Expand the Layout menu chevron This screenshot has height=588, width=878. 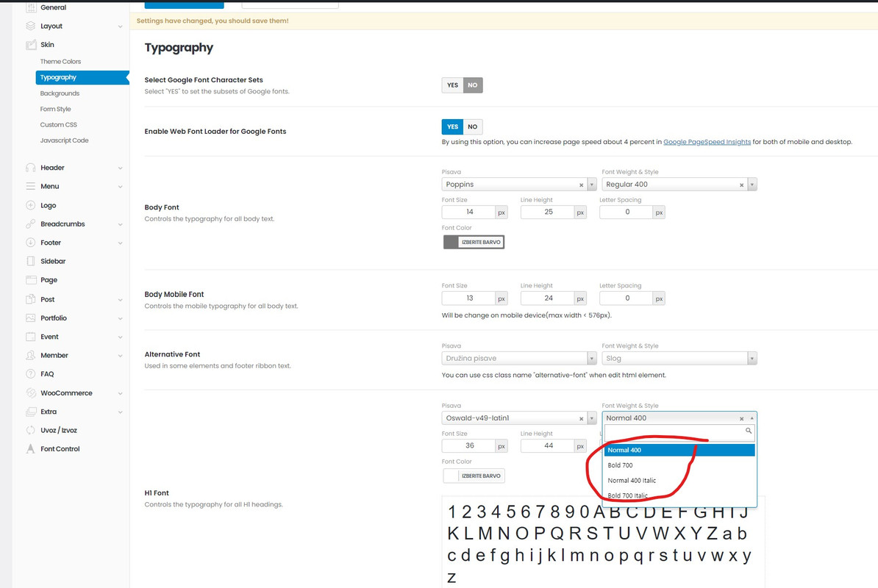121,26
